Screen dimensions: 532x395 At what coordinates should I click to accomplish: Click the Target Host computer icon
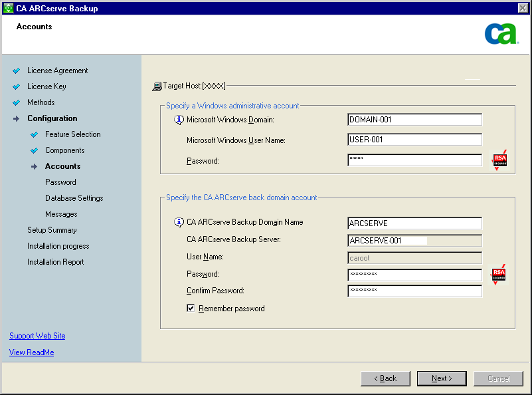(157, 86)
